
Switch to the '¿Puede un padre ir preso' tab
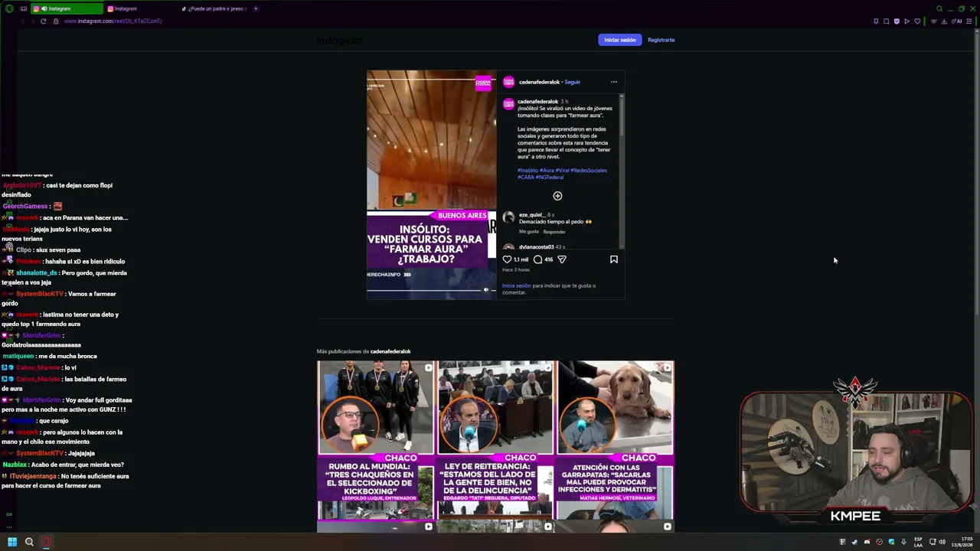(213, 8)
